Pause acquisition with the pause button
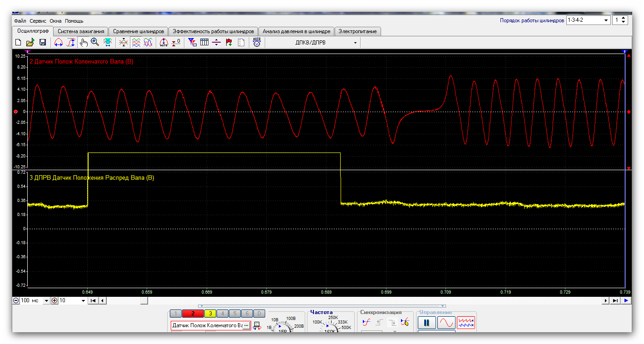Image resolution: width=644 pixels, height=344 pixels. tap(427, 323)
